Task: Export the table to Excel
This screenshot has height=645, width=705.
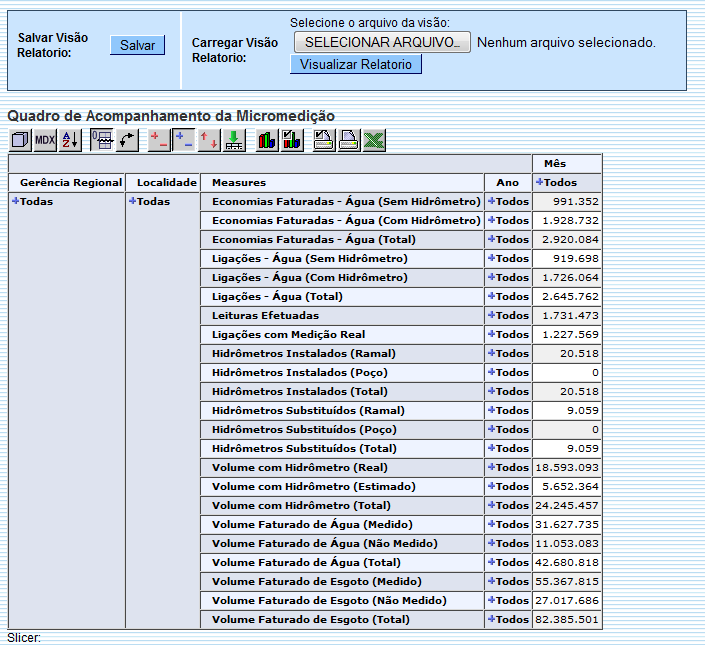Action: [x=374, y=140]
